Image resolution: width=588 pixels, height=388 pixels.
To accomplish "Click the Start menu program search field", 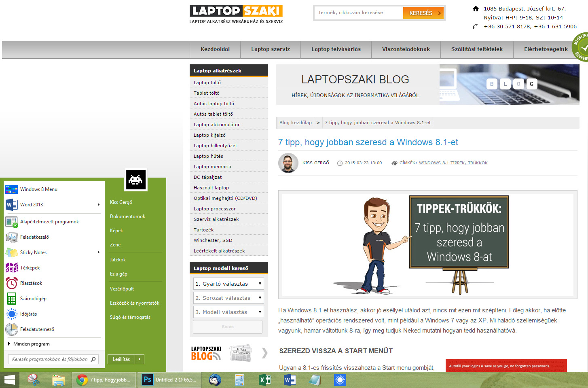I will 49,359.
